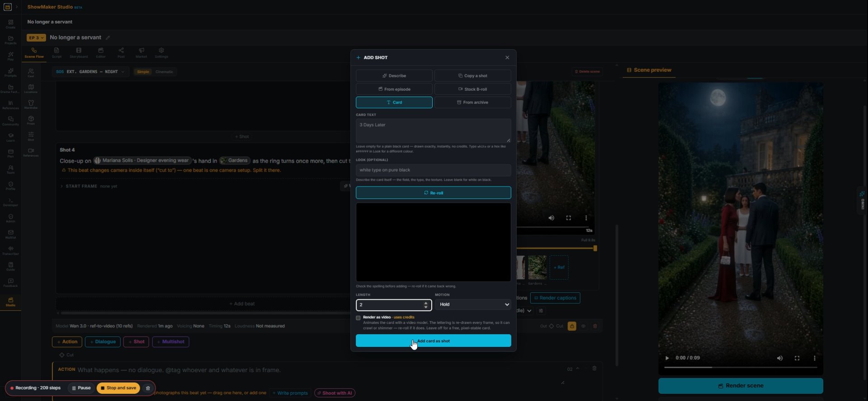868x401 pixels.
Task: Delete Shot 4 with red trash icon
Action: coord(595,326)
